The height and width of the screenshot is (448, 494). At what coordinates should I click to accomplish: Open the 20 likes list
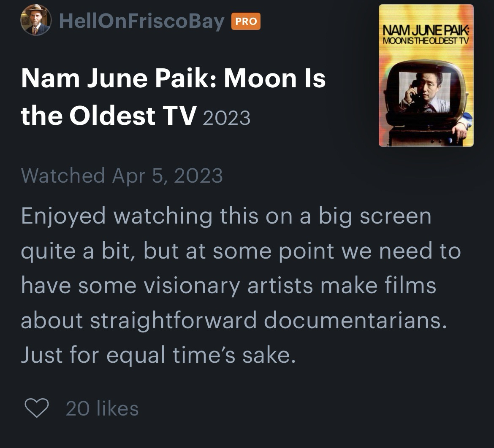102,409
